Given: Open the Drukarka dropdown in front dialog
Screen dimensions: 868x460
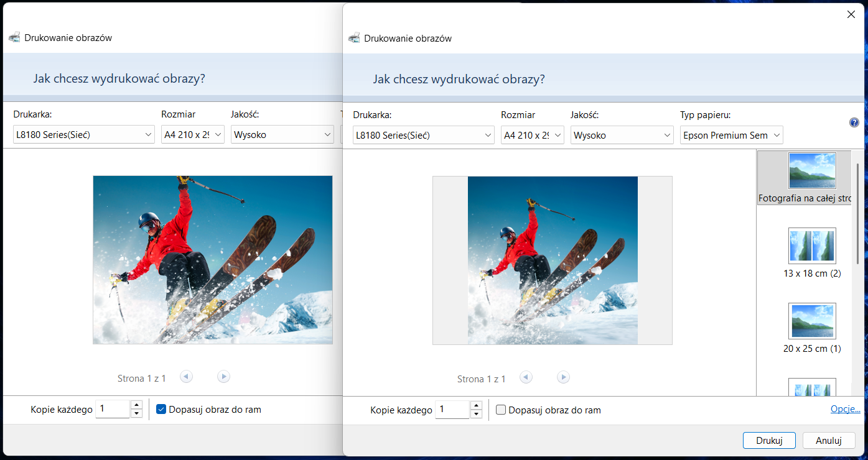Looking at the screenshot, I should tap(423, 135).
